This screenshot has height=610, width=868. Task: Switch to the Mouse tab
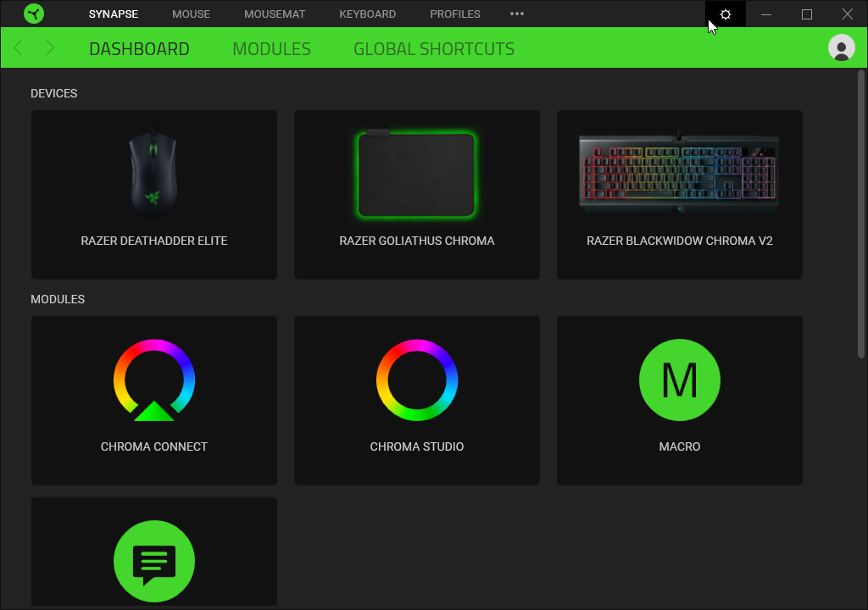[191, 14]
